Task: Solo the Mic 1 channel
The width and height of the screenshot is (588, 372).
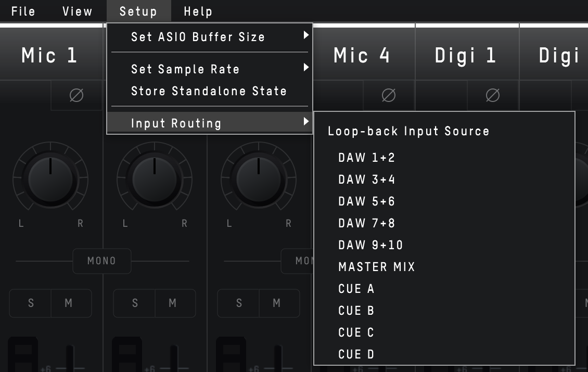Action: (x=30, y=303)
